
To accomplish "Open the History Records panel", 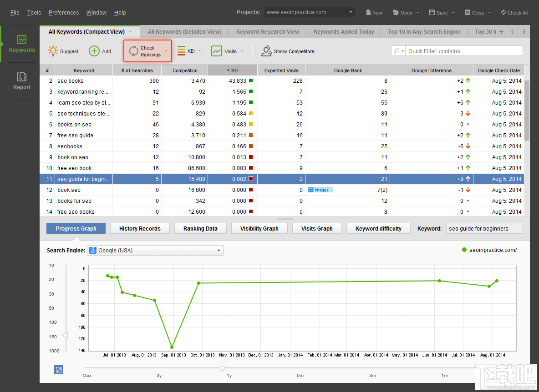I will point(140,229).
